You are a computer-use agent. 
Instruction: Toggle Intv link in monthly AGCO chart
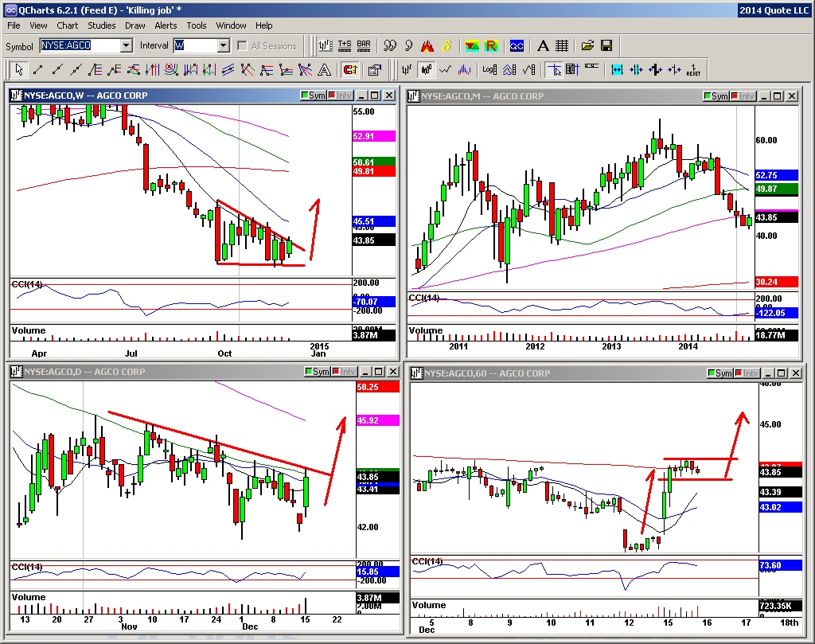743,96
